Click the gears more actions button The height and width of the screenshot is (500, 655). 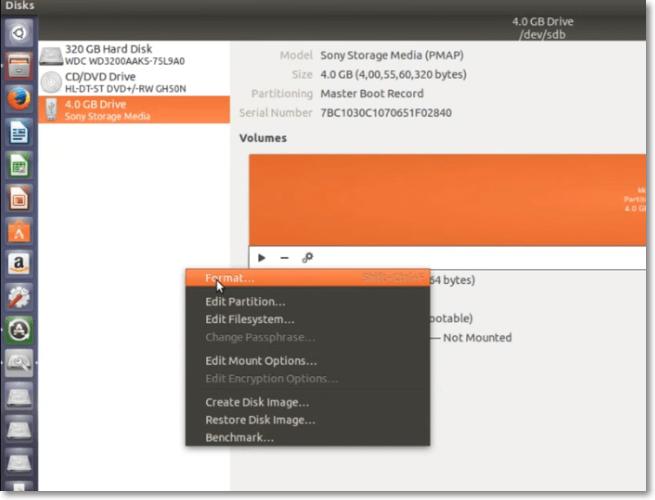pyautogui.click(x=307, y=258)
